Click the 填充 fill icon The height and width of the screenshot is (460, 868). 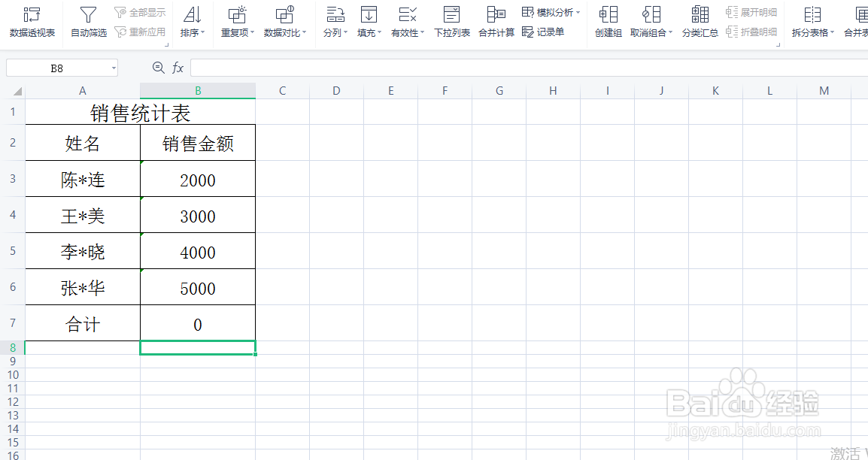[x=369, y=14]
